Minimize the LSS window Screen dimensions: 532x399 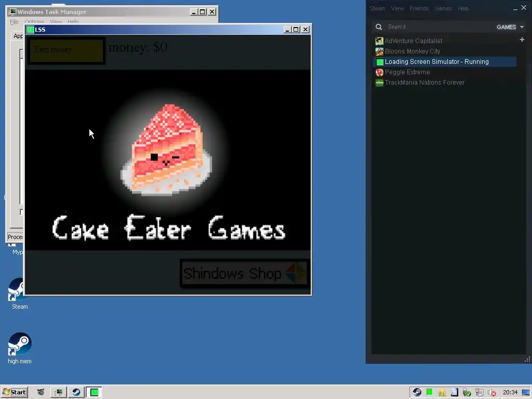point(287,30)
